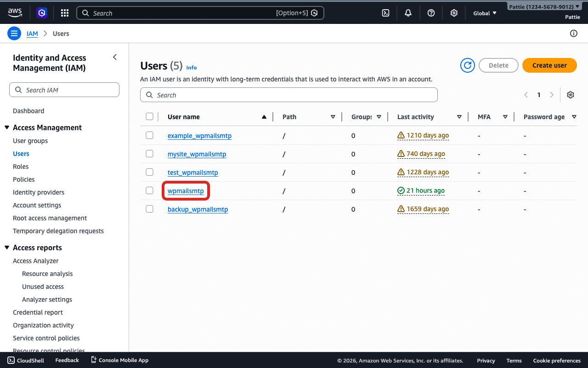
Task: Collapse the Access reports section
Action: 7,247
